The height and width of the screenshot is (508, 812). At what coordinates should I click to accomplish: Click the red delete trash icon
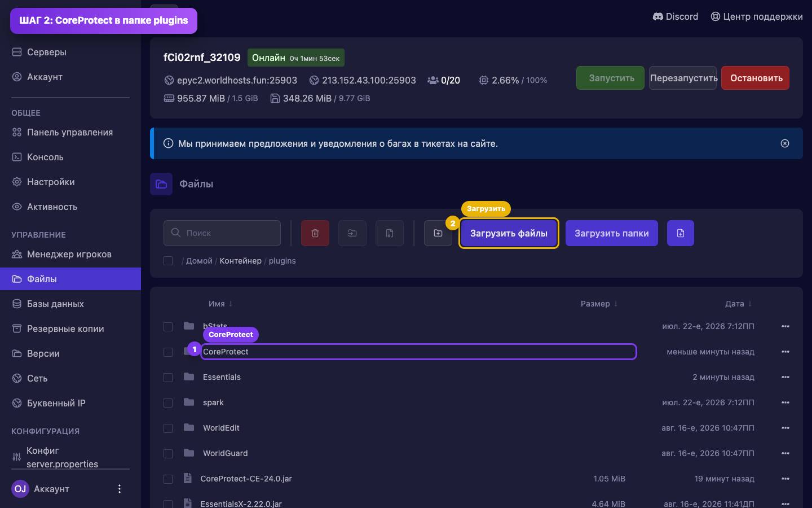[x=315, y=233]
